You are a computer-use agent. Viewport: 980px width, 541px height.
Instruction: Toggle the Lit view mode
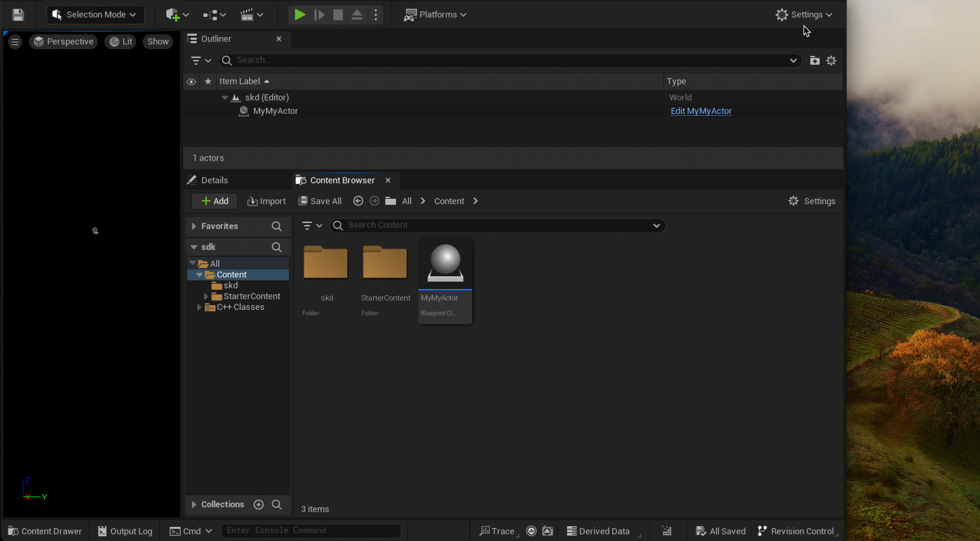pyautogui.click(x=120, y=41)
